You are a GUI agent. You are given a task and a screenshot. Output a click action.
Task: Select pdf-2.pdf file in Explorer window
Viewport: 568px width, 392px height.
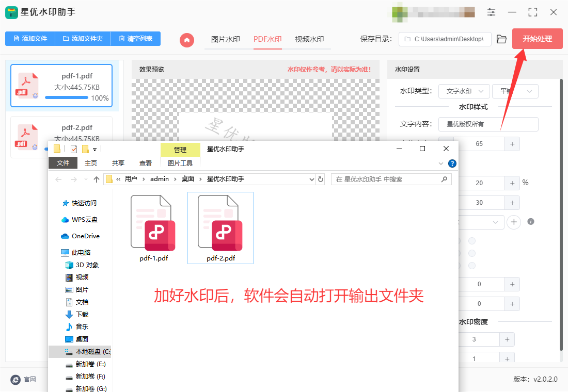(x=220, y=228)
